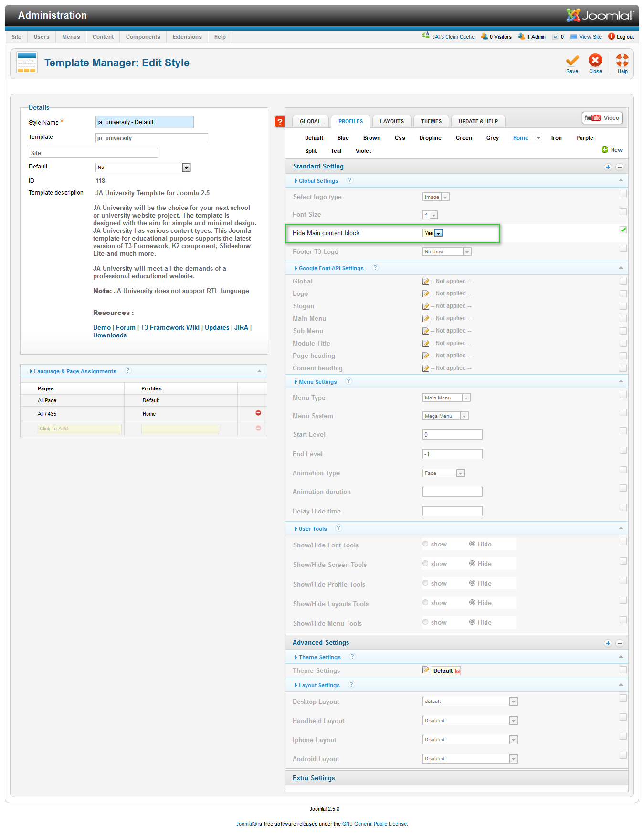
Task: Select the Brown profile
Action: point(372,138)
